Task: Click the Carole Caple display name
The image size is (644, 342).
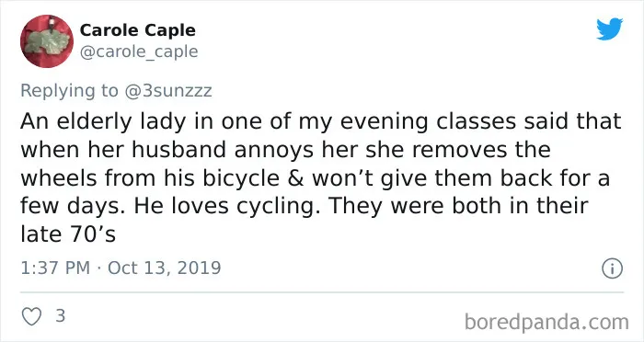Action: tap(138, 30)
